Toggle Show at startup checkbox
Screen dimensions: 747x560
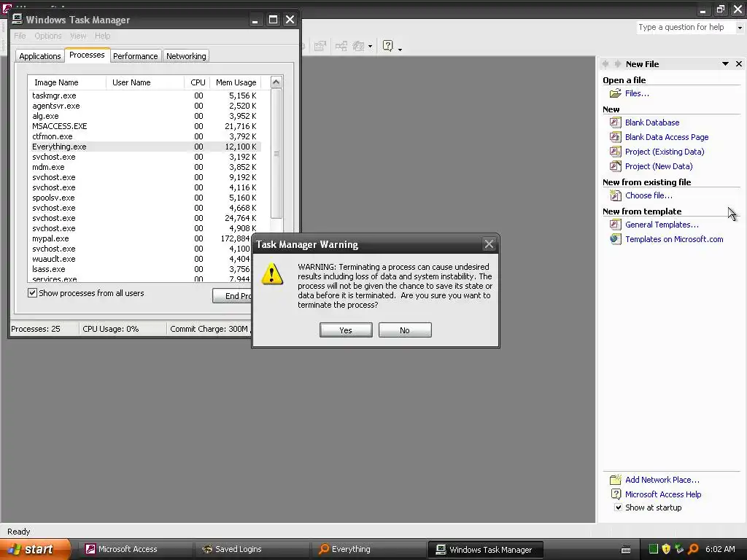pos(618,507)
